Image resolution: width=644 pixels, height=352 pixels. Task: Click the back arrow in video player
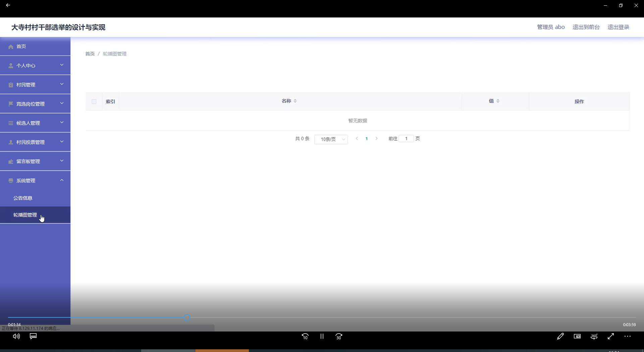point(8,5)
